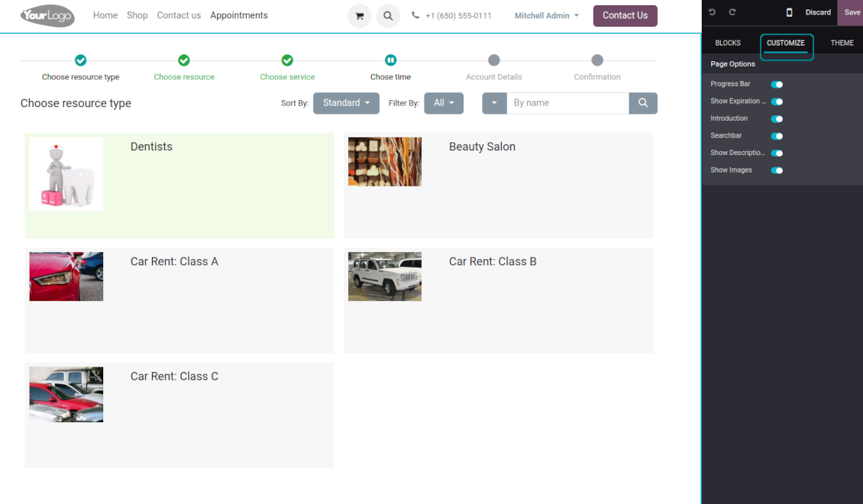Viewport: 863px width, 504px height.
Task: Open Mitchell Admin user menu
Action: click(546, 16)
